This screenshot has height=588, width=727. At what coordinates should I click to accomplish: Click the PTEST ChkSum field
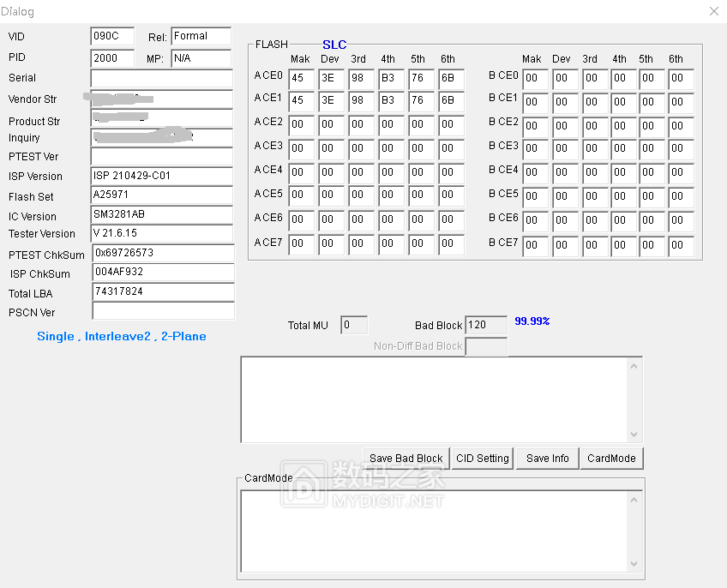coord(161,254)
